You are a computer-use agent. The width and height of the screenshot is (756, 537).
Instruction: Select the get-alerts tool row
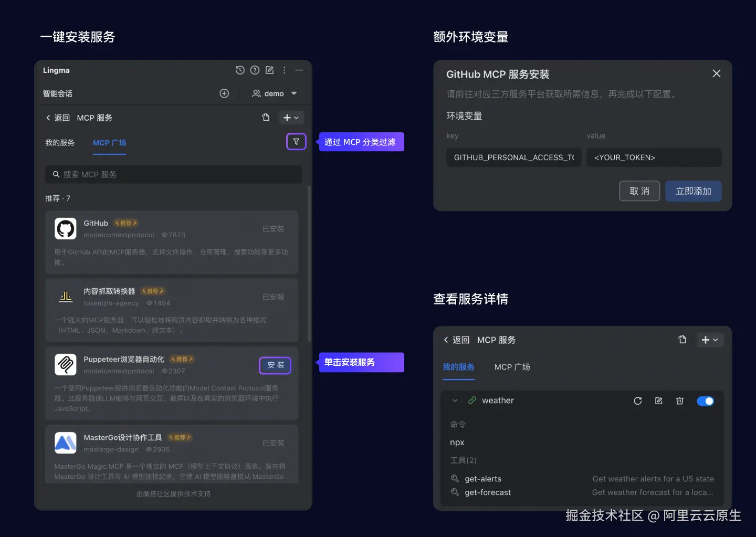pos(582,479)
